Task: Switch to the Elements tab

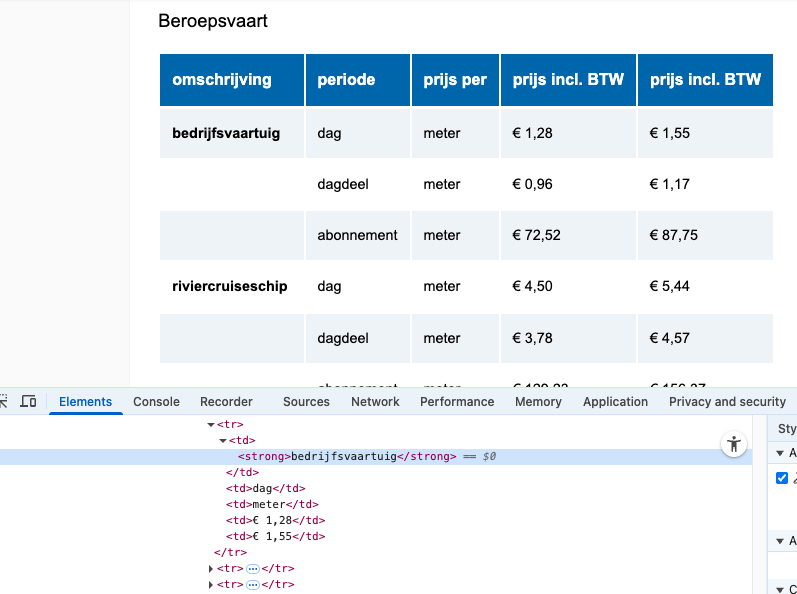Action: coord(85,401)
